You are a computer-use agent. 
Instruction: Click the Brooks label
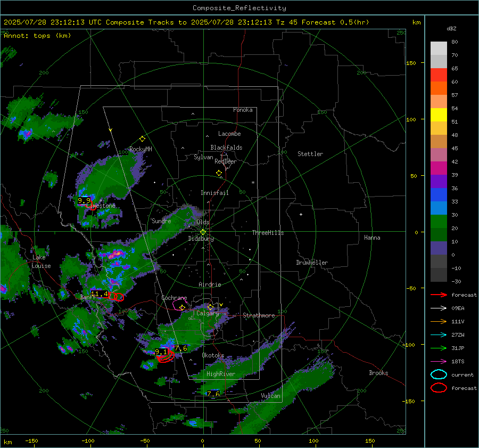(x=378, y=373)
